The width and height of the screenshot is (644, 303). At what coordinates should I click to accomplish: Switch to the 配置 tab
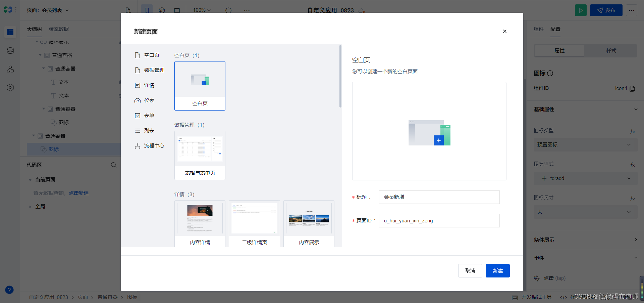555,29
